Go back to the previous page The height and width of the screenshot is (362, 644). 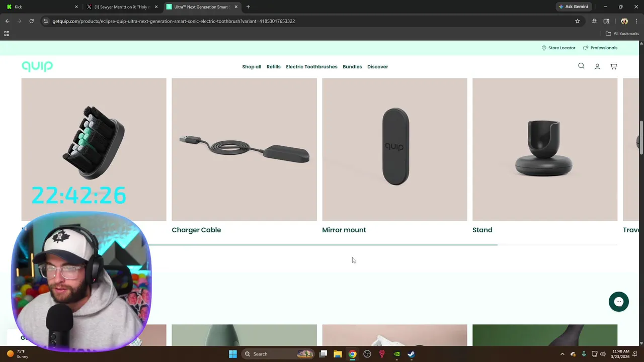7,21
